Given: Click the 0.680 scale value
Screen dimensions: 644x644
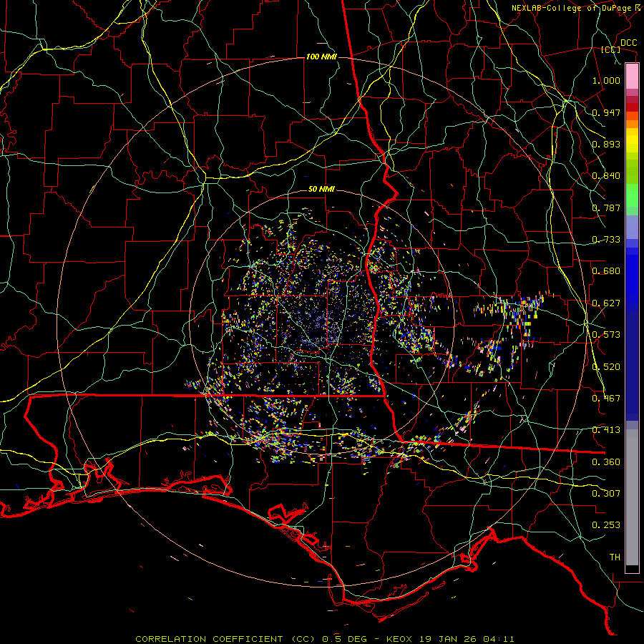Looking at the screenshot, I should coord(606,271).
